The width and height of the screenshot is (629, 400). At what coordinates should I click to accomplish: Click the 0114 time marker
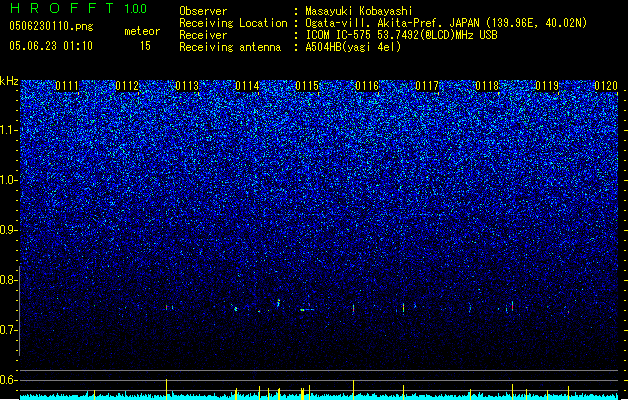[x=247, y=86]
